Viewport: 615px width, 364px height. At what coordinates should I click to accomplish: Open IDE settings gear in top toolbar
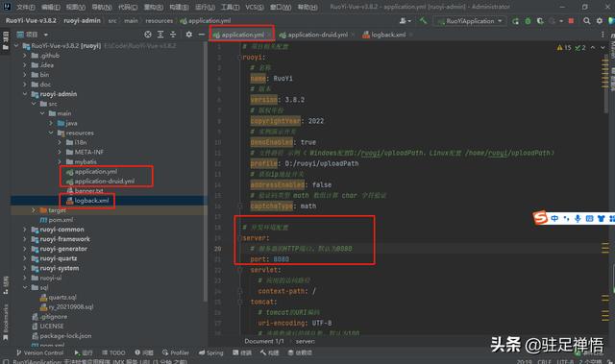point(600,21)
